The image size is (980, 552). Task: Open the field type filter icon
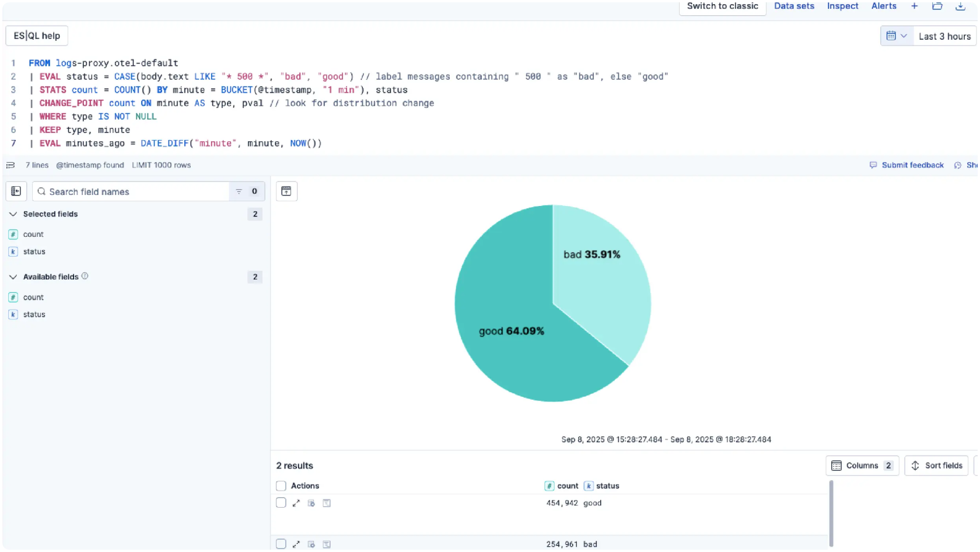tap(239, 191)
